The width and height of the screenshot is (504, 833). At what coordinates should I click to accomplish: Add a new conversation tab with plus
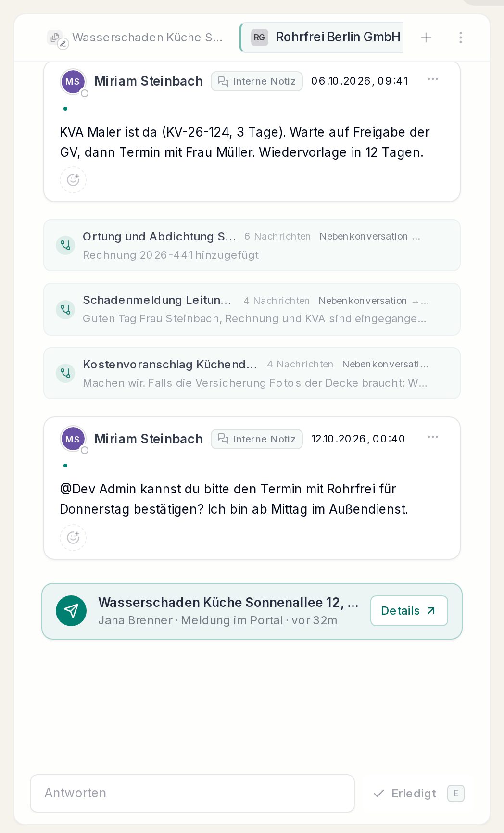tap(426, 38)
